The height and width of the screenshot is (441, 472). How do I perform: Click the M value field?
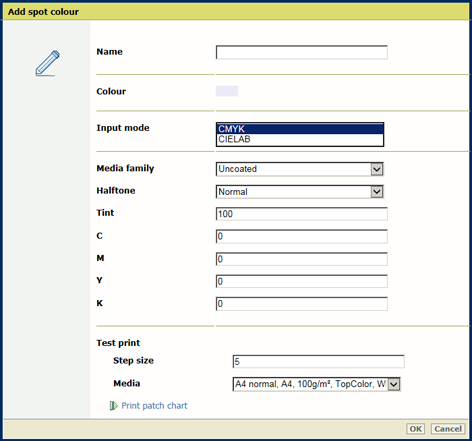point(302,259)
